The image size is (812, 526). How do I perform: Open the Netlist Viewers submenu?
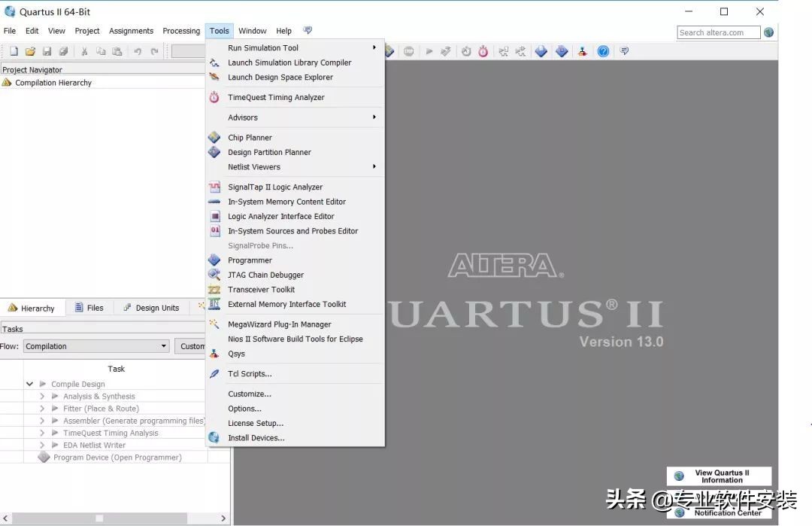295,167
